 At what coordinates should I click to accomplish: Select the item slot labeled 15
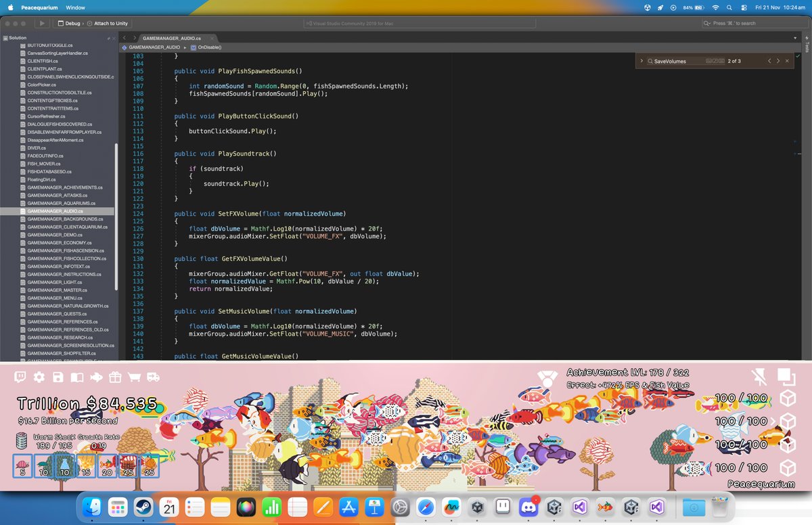85,465
